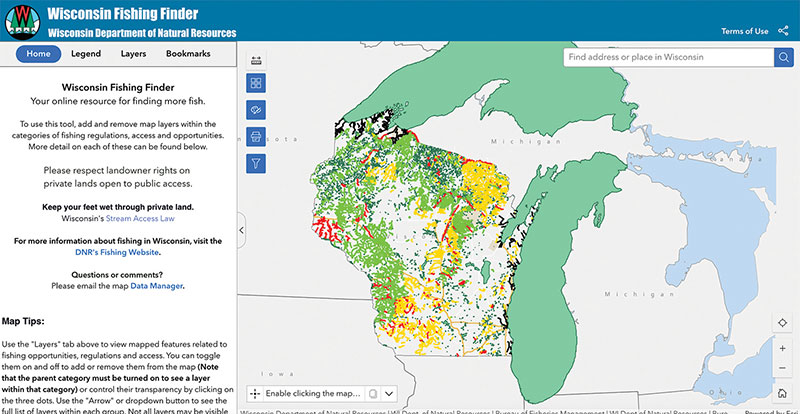Switch to the Legend tab
This screenshot has height=414, width=800.
tap(86, 54)
